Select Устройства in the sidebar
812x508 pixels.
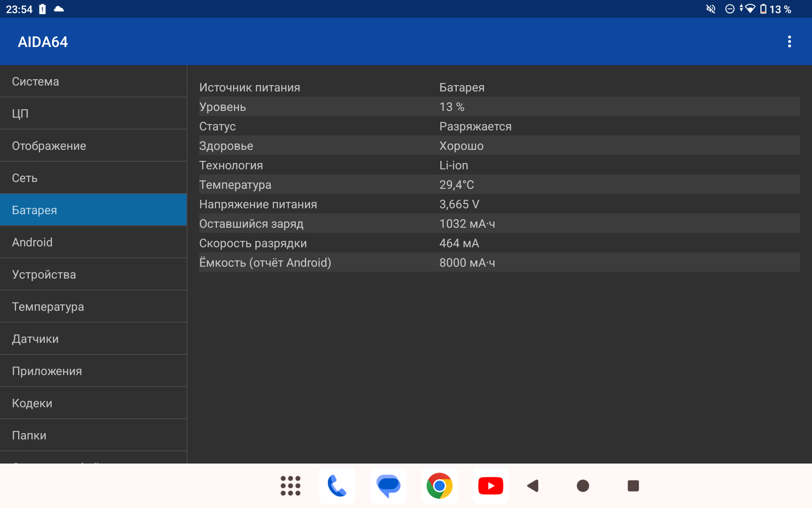(x=93, y=274)
